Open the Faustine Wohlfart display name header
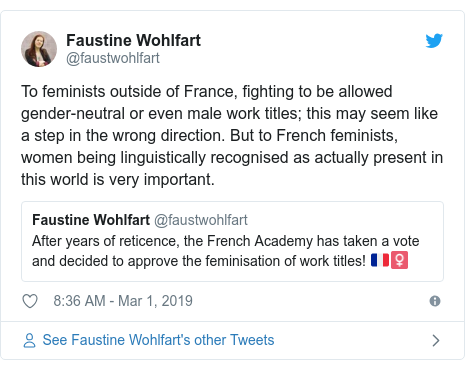This screenshot has height=370, width=465. (133, 40)
